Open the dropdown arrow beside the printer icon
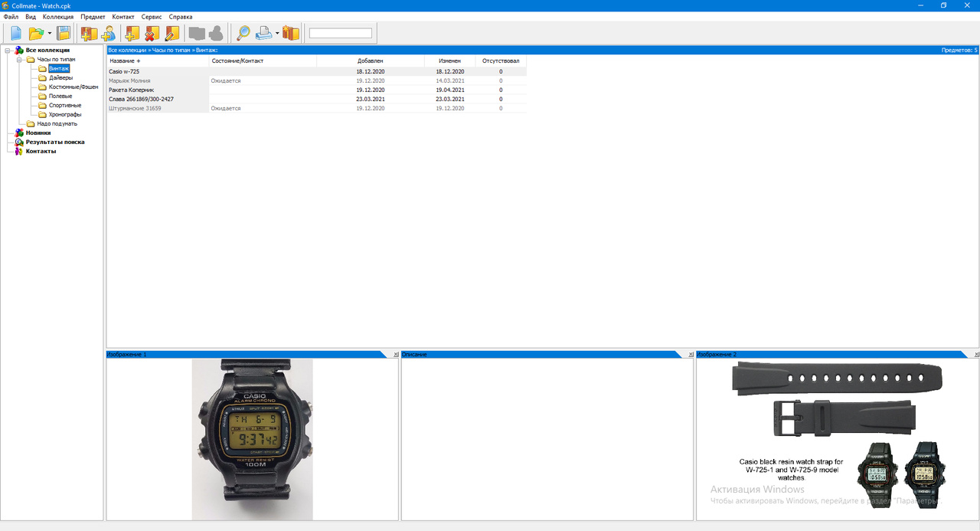Screen dimensions: 980x531 pyautogui.click(x=277, y=33)
